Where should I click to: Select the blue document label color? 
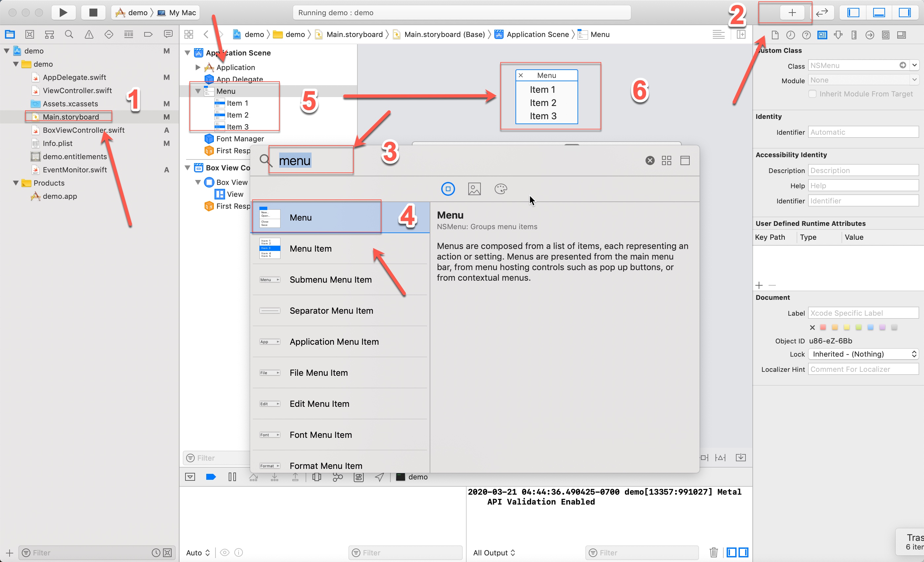pyautogui.click(x=871, y=327)
